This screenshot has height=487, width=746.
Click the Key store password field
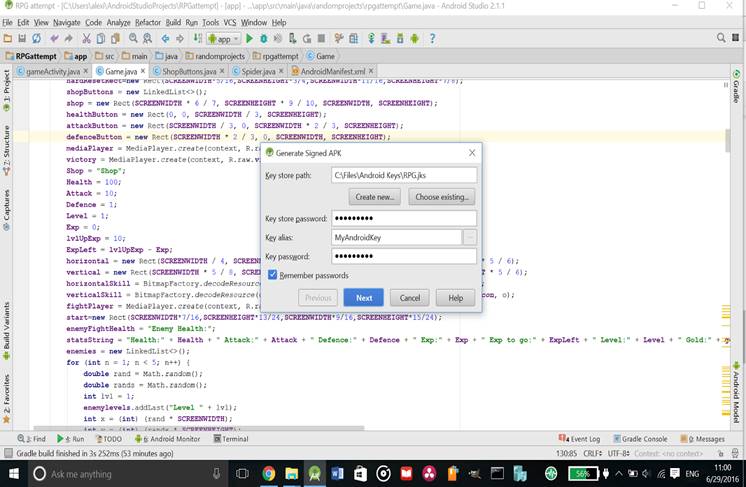(x=404, y=218)
